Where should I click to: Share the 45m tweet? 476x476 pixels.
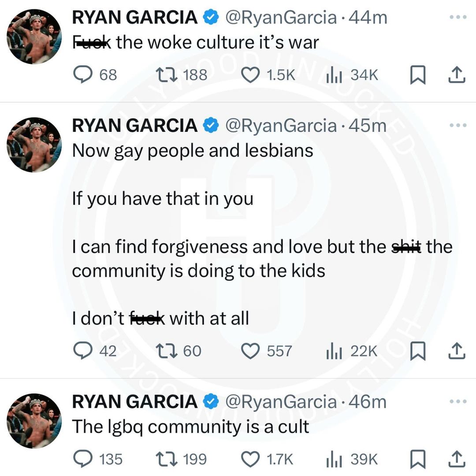[x=457, y=351]
